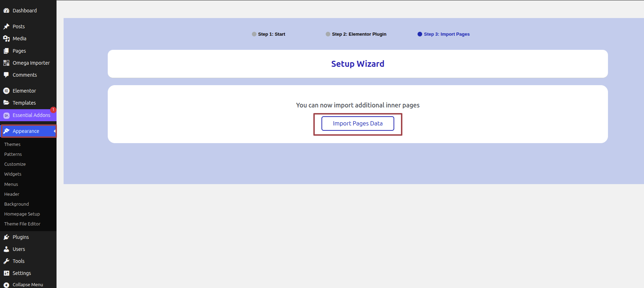Select the Step 3: Import Pages dot

pyautogui.click(x=420, y=34)
